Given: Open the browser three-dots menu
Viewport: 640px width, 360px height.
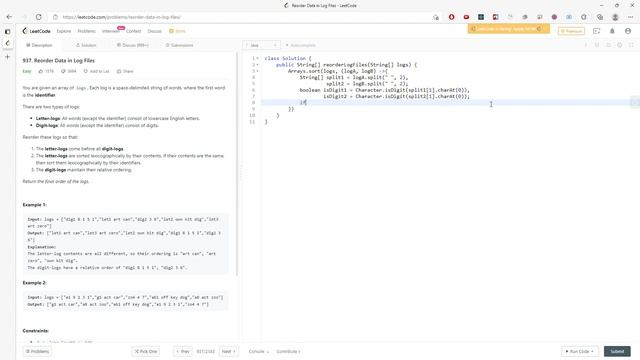Looking at the screenshot, I should 631,17.
